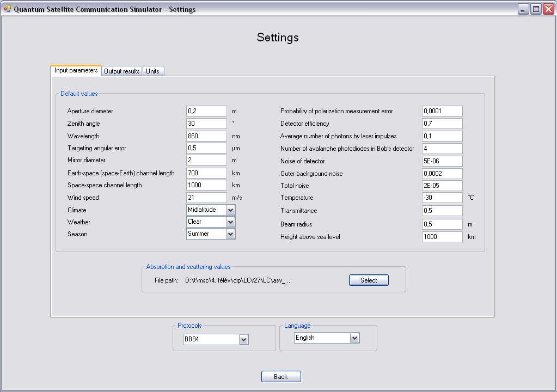Edit the Height above sea level field

(442, 236)
